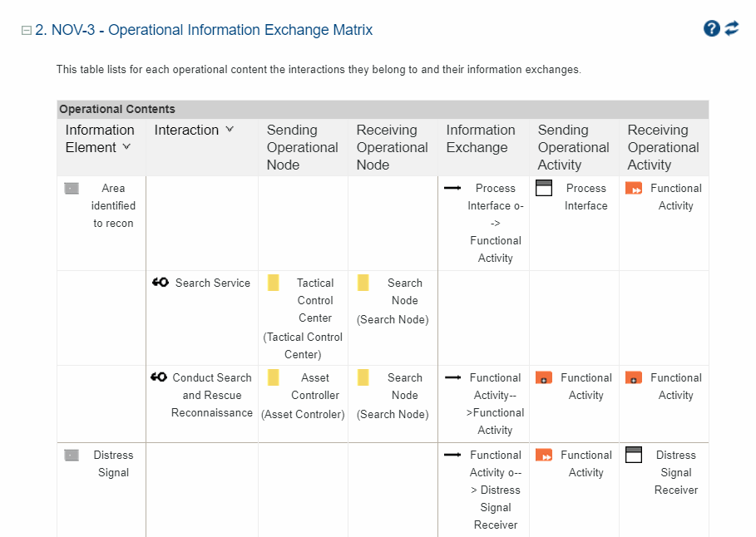Viewport: 756px width, 537px height.
Task: Open the Interaction column sort dropdown
Action: coord(230,130)
